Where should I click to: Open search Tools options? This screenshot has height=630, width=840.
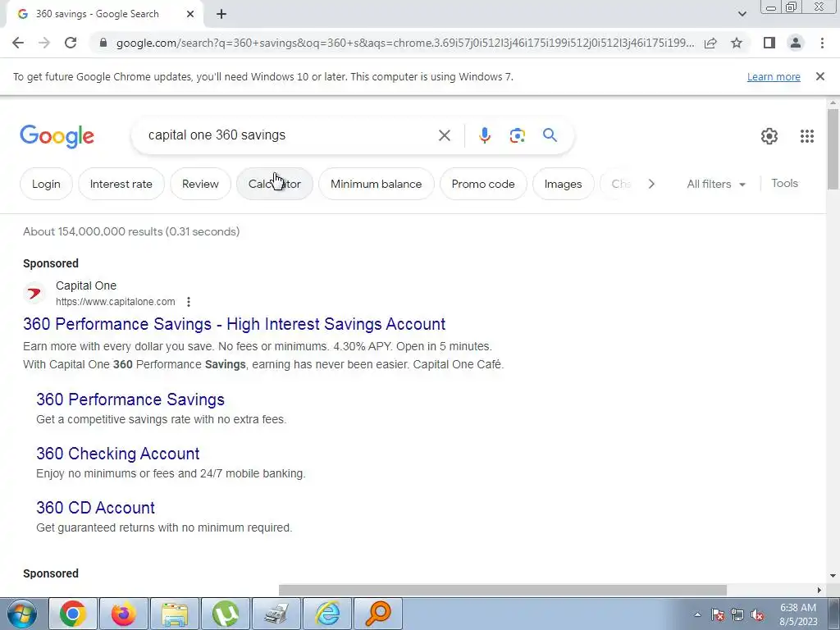coord(784,183)
